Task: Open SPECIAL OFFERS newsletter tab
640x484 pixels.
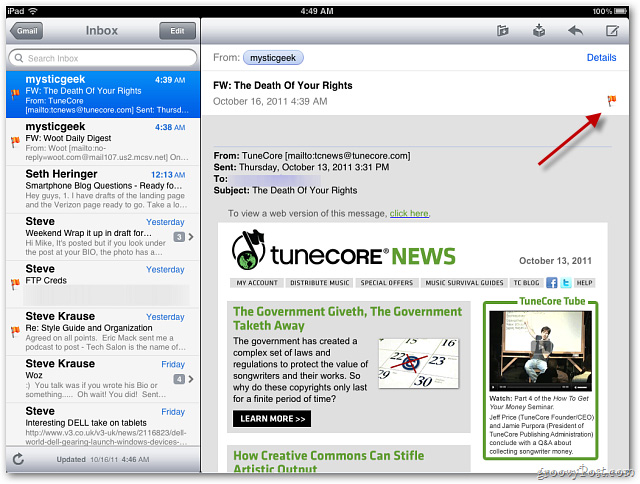Action: (x=387, y=283)
